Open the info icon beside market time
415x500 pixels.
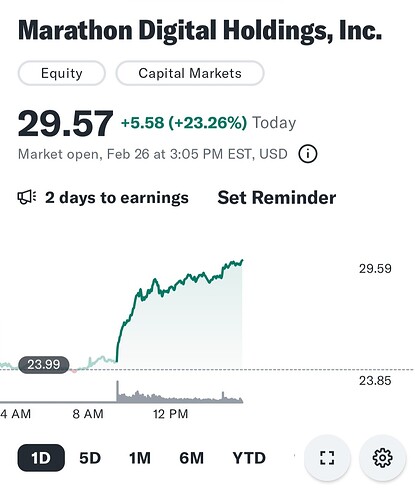point(308,154)
